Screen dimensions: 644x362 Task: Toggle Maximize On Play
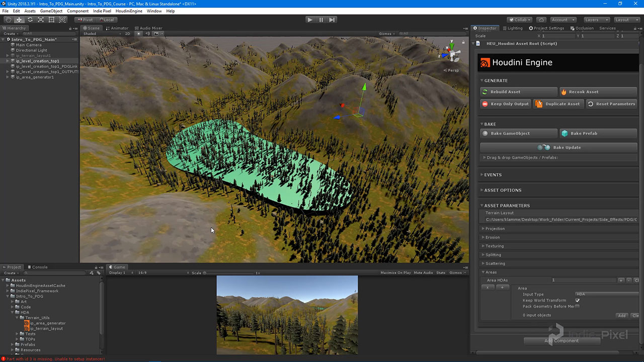395,273
